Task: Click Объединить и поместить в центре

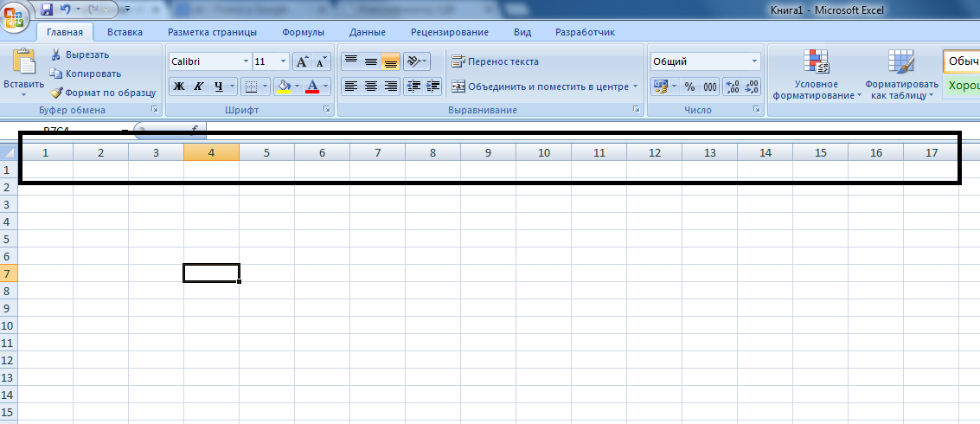Action: coord(541,87)
